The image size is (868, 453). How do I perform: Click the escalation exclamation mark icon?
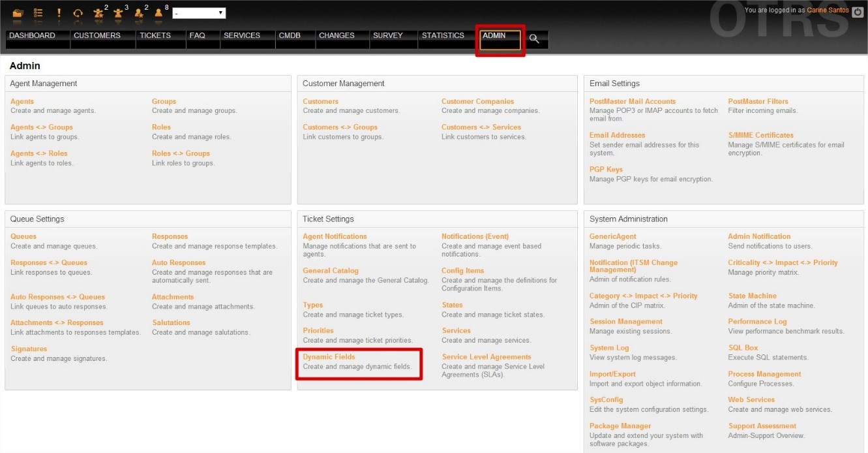click(59, 13)
